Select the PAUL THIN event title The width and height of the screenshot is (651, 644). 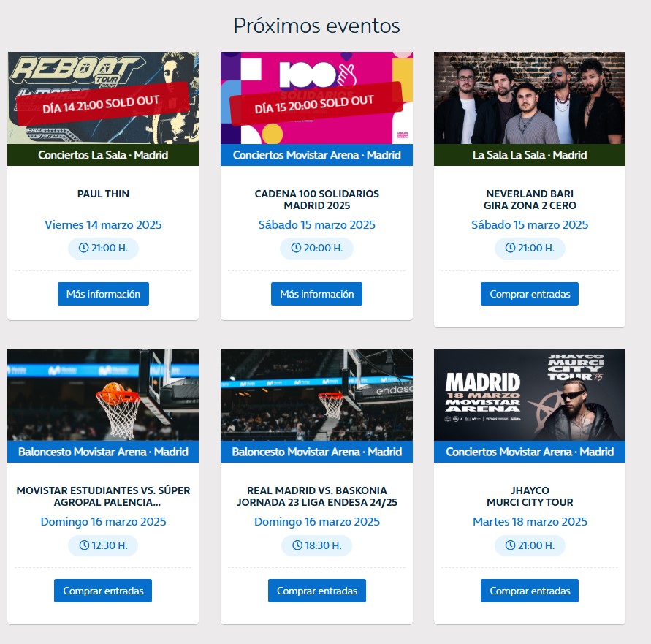click(103, 194)
